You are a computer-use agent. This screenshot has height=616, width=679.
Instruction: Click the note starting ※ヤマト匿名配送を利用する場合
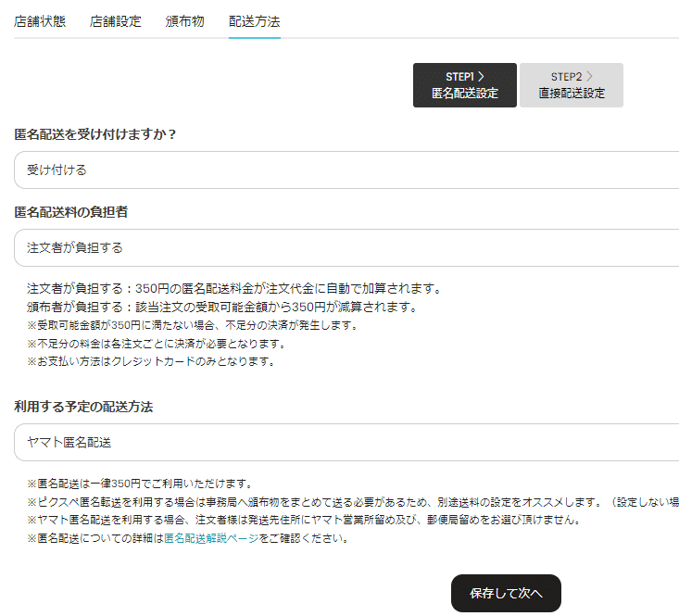pyautogui.click(x=304, y=520)
